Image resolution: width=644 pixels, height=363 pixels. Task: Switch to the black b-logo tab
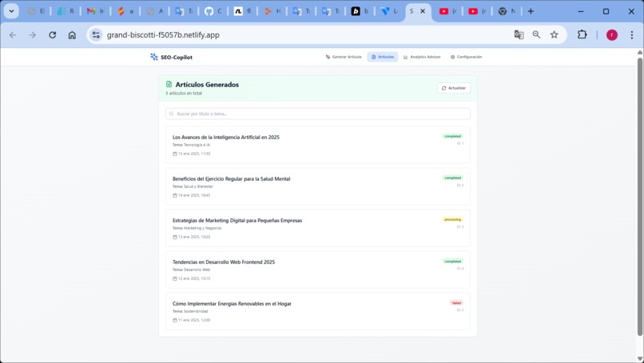pyautogui.click(x=360, y=11)
